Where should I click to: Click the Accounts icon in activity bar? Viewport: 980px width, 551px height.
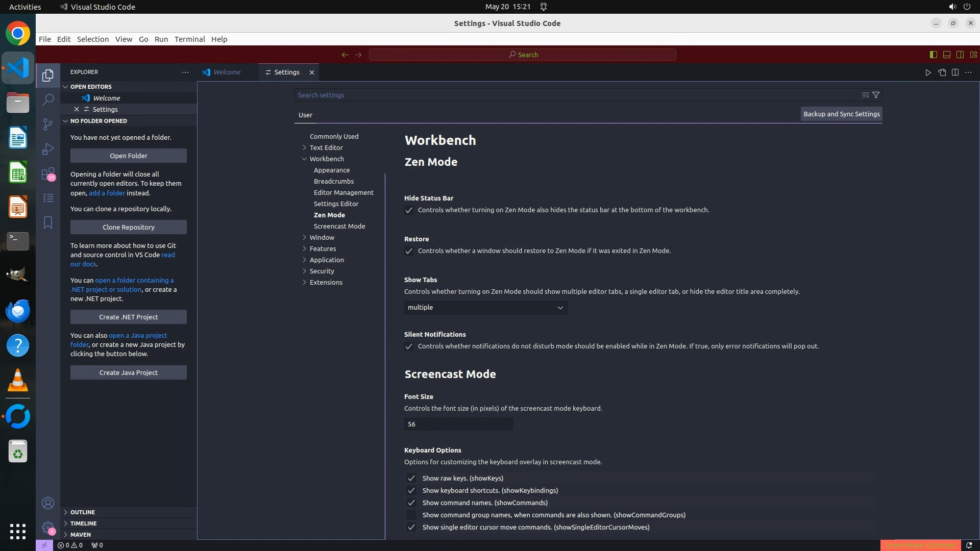tap(48, 504)
